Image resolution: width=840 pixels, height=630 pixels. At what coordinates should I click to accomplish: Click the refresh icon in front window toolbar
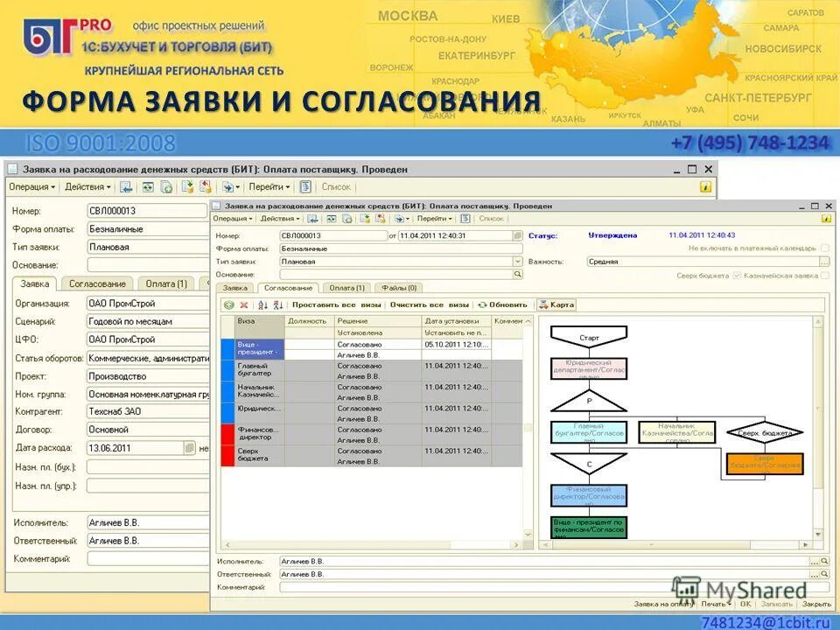coord(332,219)
